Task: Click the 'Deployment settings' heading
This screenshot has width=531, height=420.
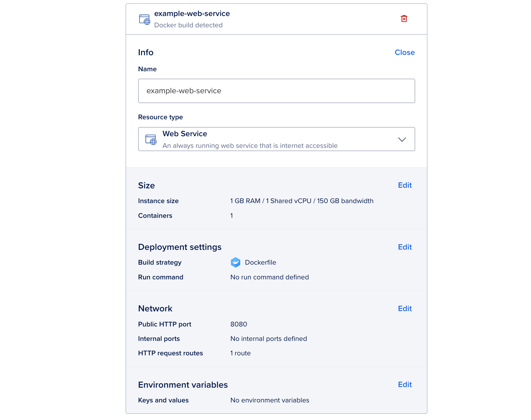Action: click(x=180, y=247)
